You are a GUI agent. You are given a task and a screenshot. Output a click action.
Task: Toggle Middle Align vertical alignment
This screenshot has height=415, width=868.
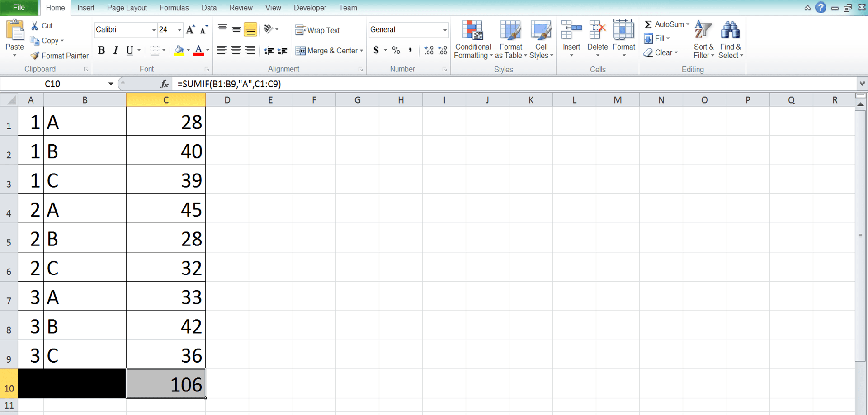point(236,29)
